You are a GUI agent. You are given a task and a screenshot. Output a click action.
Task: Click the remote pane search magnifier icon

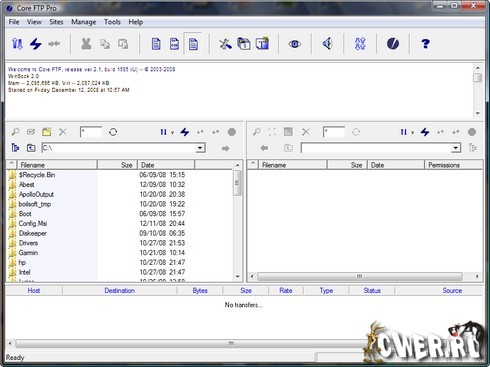click(x=257, y=132)
